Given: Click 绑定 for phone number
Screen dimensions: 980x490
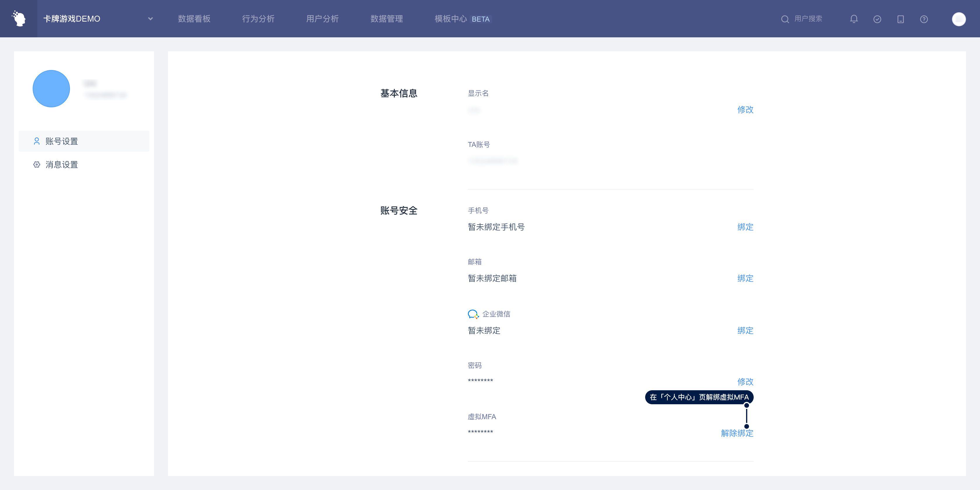Looking at the screenshot, I should [x=745, y=227].
